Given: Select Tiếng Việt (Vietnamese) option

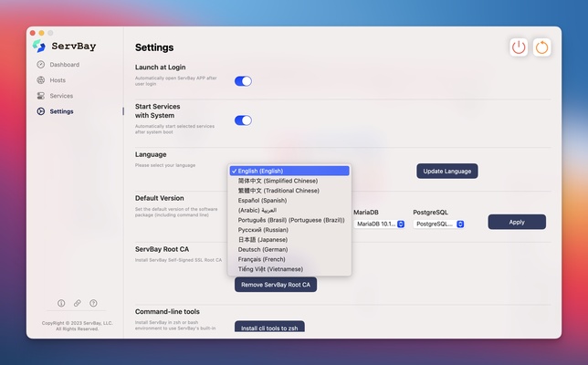Looking at the screenshot, I should (x=289, y=269).
